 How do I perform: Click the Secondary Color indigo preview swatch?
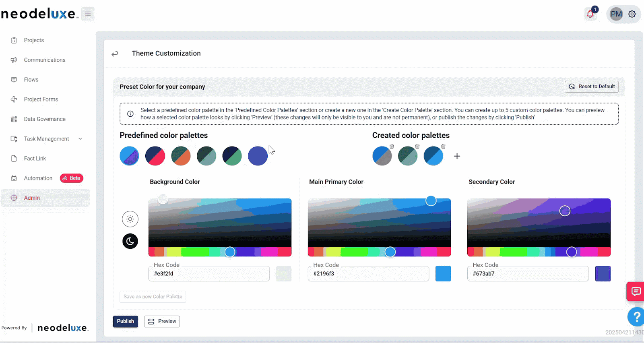click(603, 274)
